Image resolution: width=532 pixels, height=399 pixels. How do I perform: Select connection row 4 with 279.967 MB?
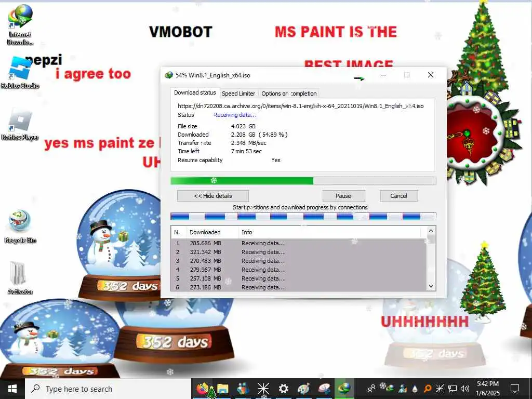(299, 270)
